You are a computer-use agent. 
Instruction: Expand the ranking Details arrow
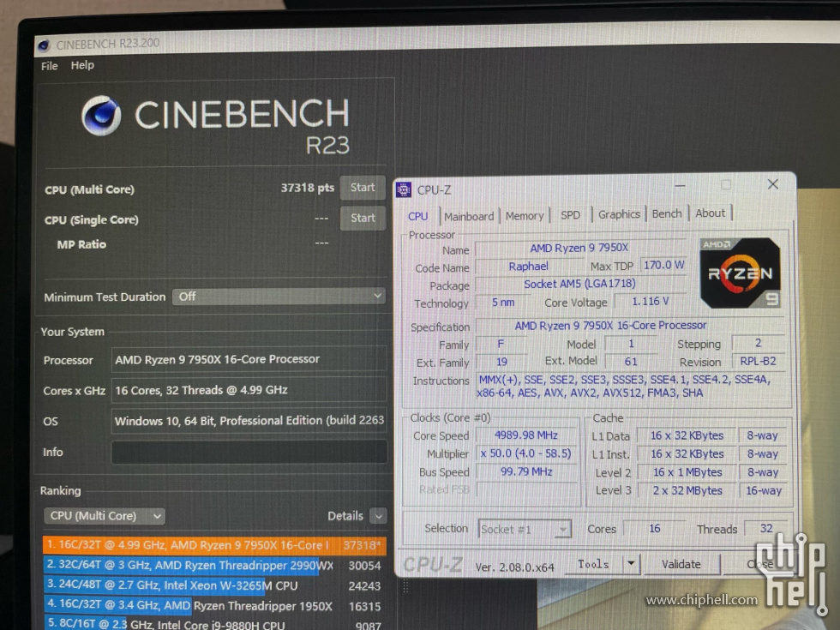[378, 516]
